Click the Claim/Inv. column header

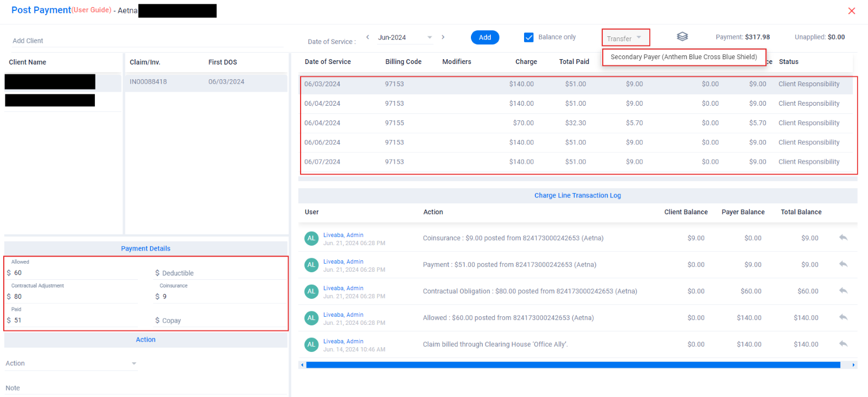[145, 62]
